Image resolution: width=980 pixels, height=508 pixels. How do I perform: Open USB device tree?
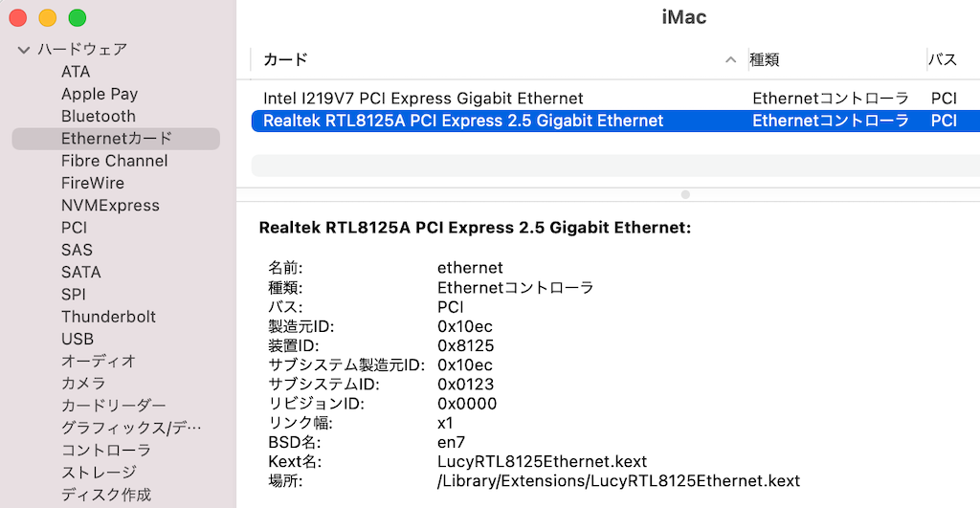77,339
